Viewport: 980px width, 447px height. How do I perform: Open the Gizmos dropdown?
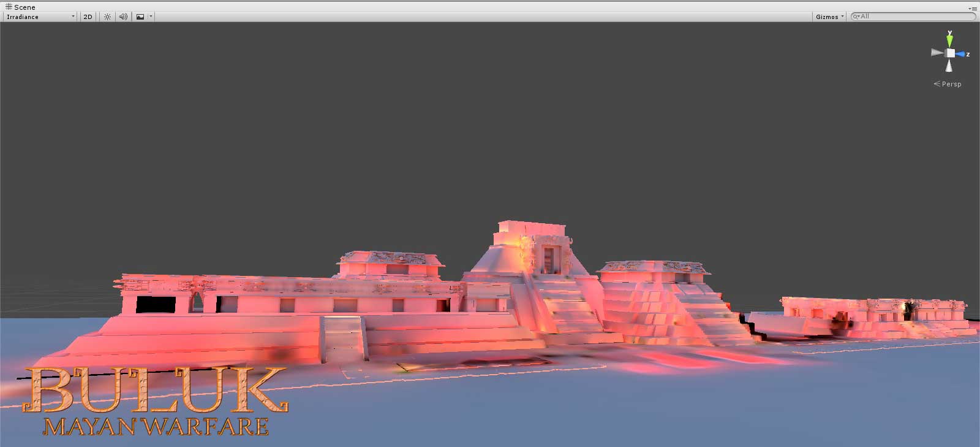tap(829, 17)
